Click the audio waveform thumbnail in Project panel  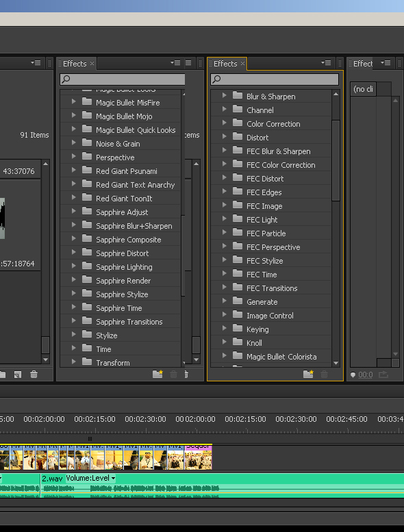point(2,218)
